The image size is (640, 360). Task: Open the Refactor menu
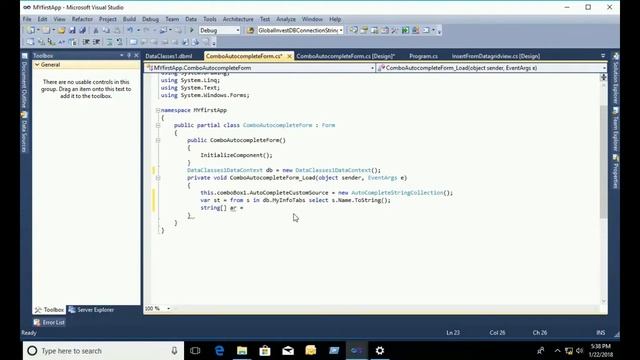pyautogui.click(x=82, y=19)
